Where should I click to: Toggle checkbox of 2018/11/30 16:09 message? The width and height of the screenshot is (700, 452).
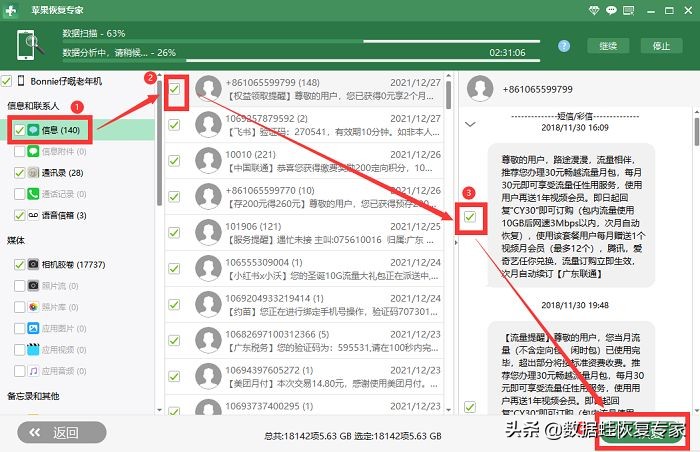point(470,217)
